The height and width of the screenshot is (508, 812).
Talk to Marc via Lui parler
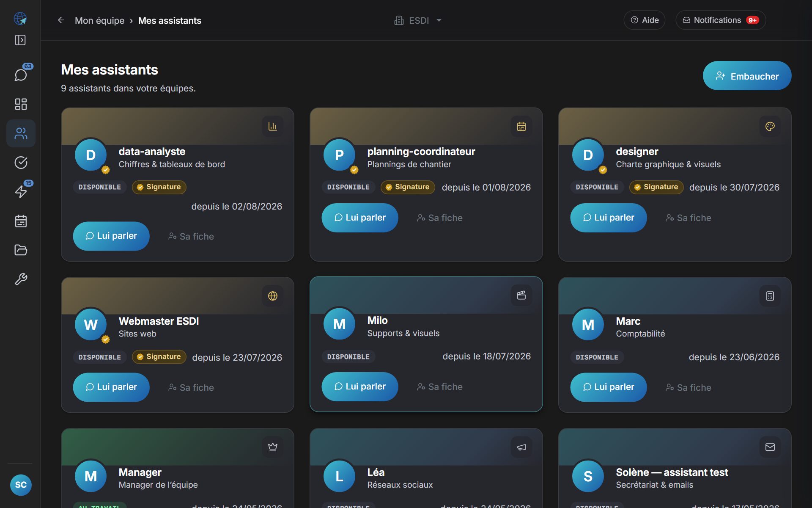(609, 387)
